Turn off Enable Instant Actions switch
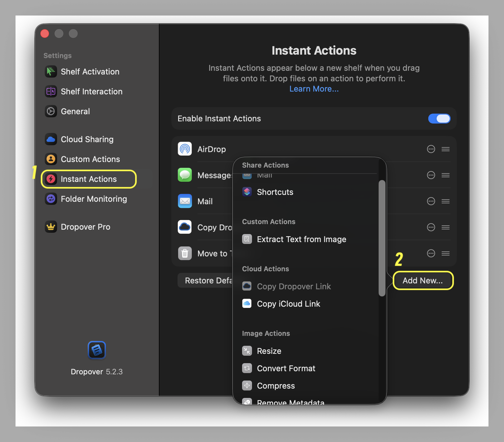The width and height of the screenshot is (504, 442). [439, 119]
